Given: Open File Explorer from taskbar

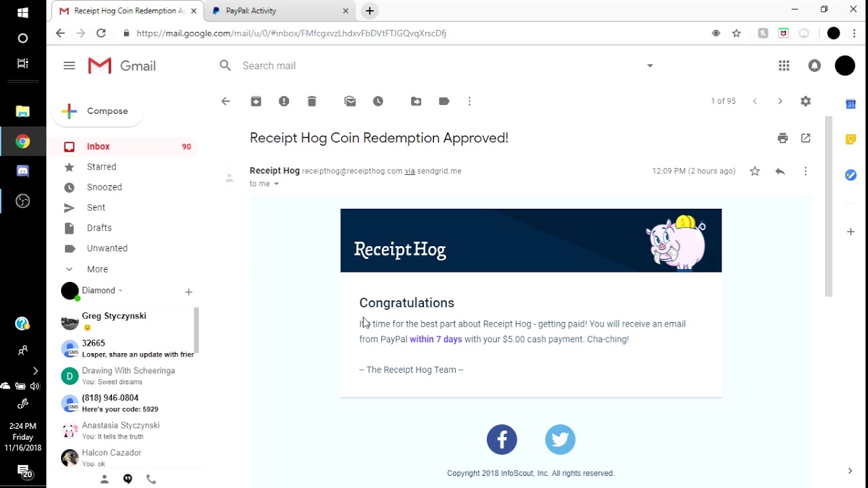Looking at the screenshot, I should pyautogui.click(x=22, y=111).
